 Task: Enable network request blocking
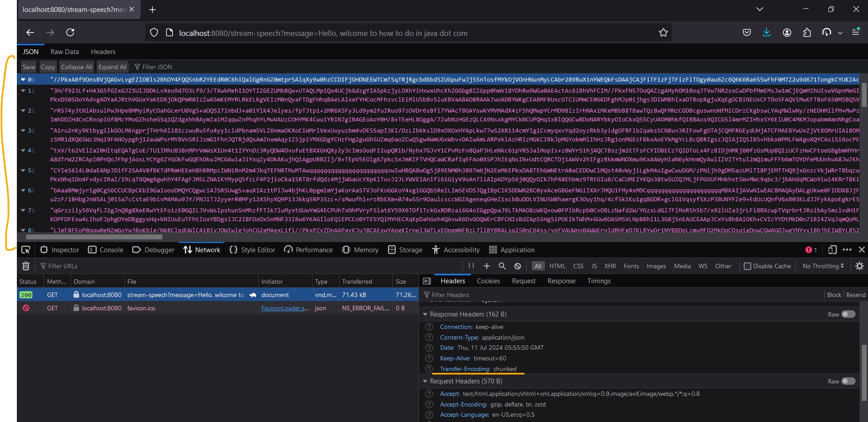coord(517,266)
